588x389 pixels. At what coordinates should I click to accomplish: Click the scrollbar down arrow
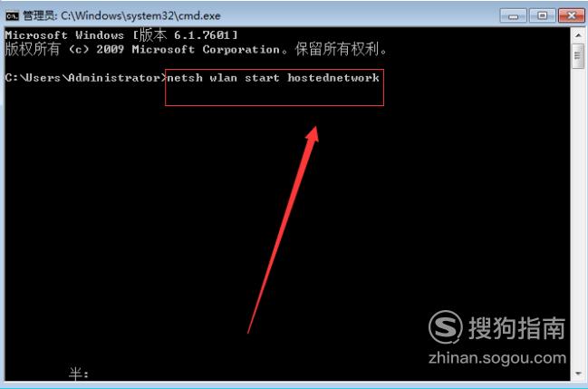pyautogui.click(x=578, y=374)
